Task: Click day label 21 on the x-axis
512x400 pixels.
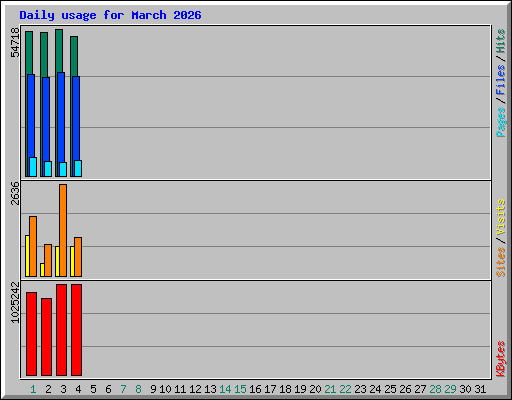Action: point(330,389)
